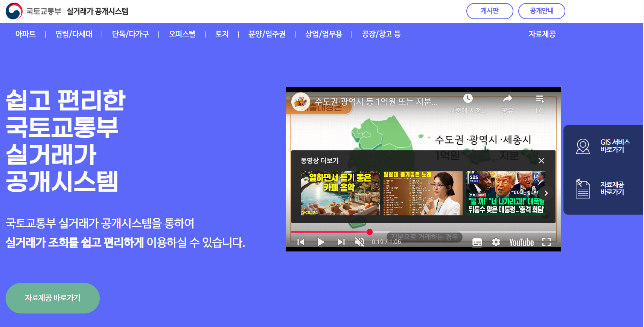Close the 동영상 더보기 panel
This screenshot has height=327, width=644.
tap(541, 160)
